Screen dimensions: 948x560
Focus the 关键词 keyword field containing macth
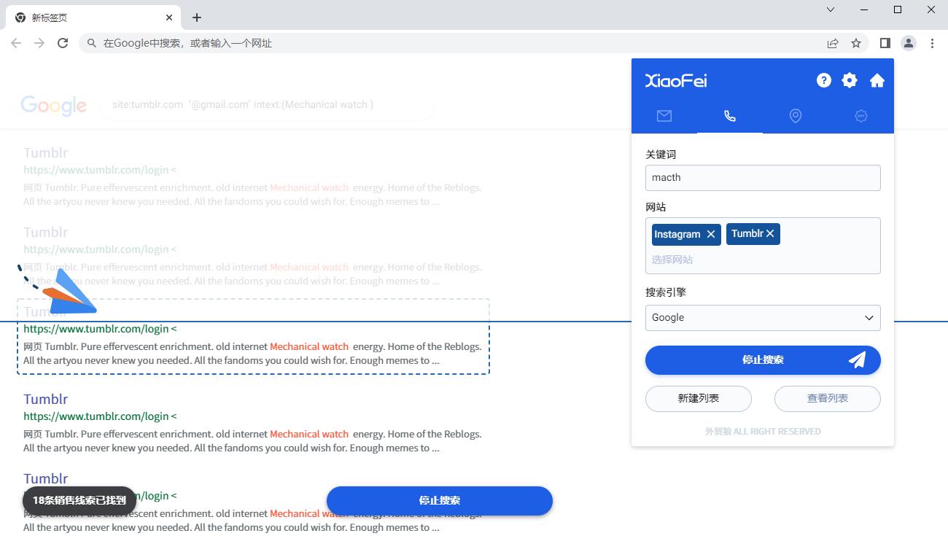[763, 178]
